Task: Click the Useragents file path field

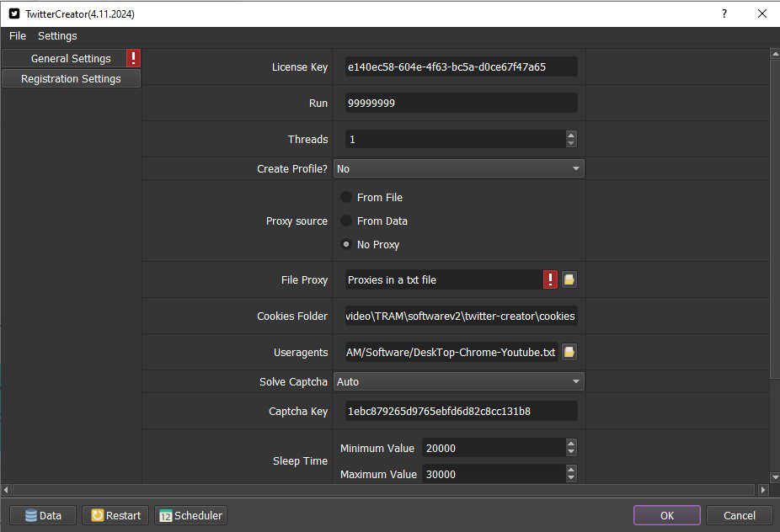Action: coord(451,352)
